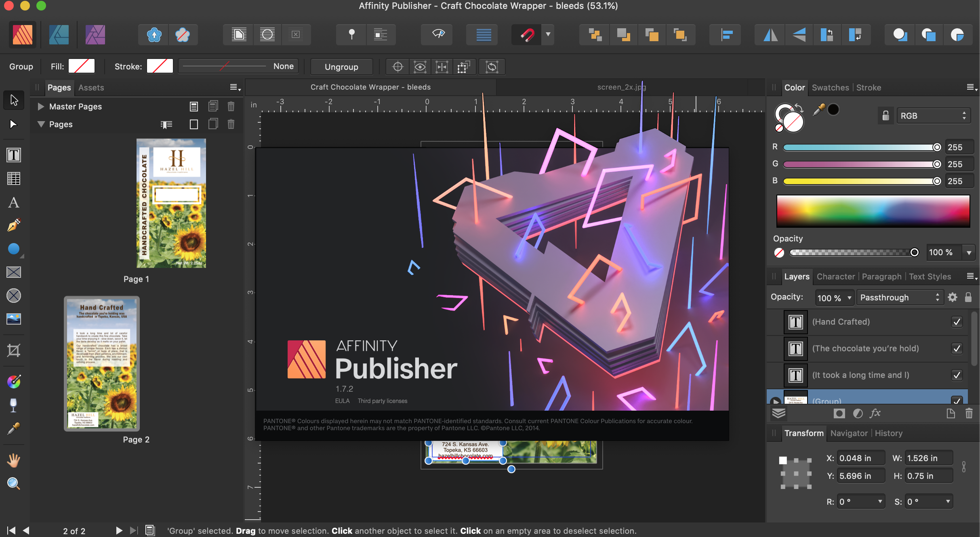Toggle visibility of The chocolate you're hold layer

click(x=957, y=348)
